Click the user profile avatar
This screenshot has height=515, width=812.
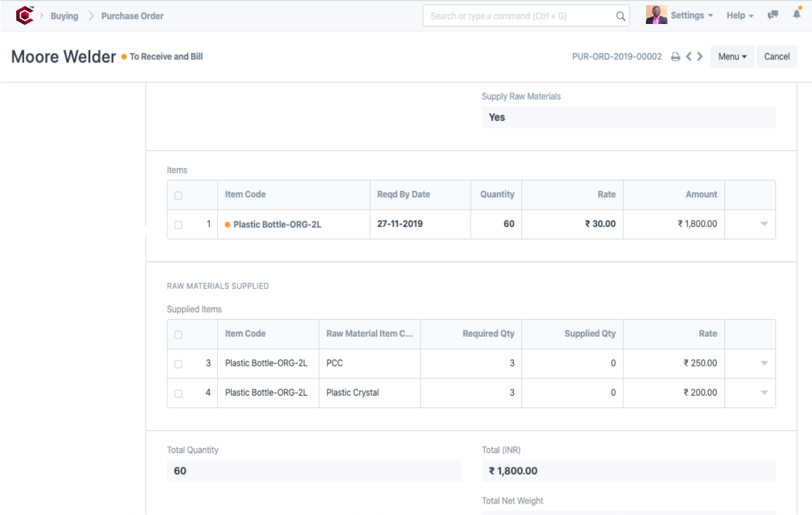[656, 14]
